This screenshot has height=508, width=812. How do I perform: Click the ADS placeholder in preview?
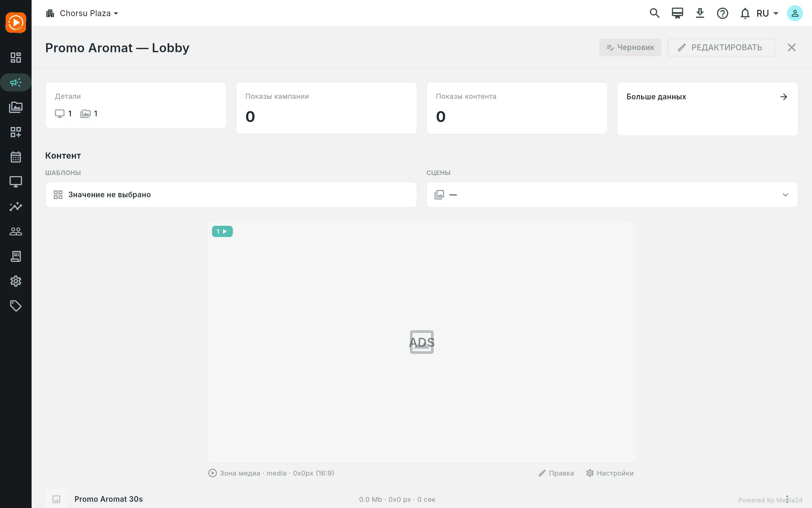point(422,342)
